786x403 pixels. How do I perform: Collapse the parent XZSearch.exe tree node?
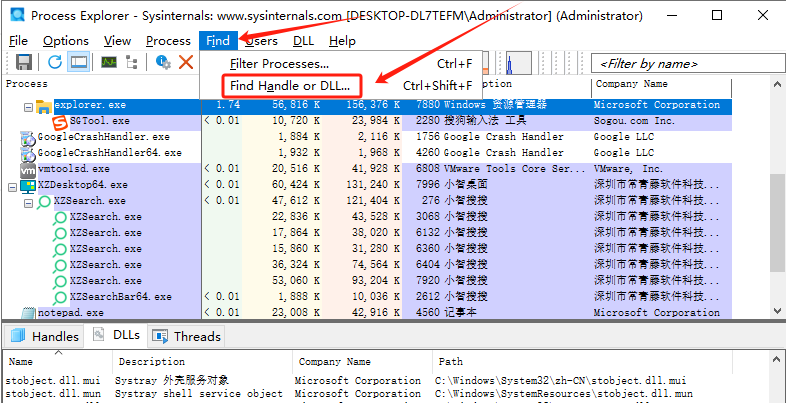(29, 203)
